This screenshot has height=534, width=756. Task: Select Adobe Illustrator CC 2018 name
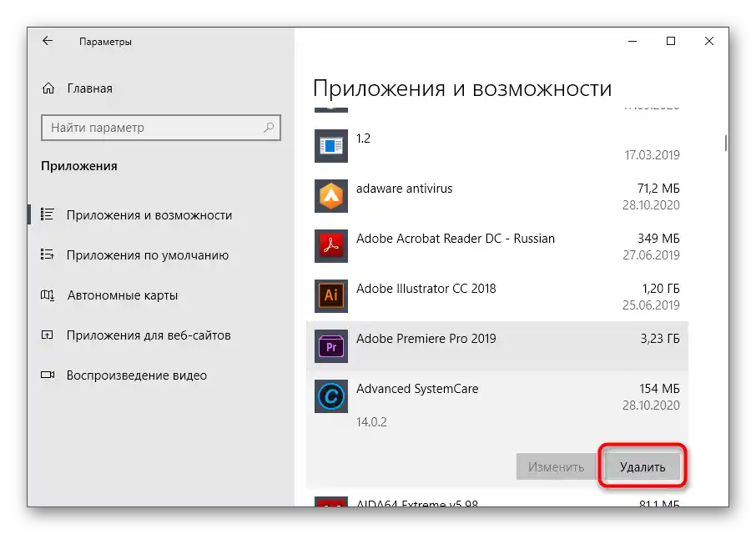pyautogui.click(x=426, y=289)
